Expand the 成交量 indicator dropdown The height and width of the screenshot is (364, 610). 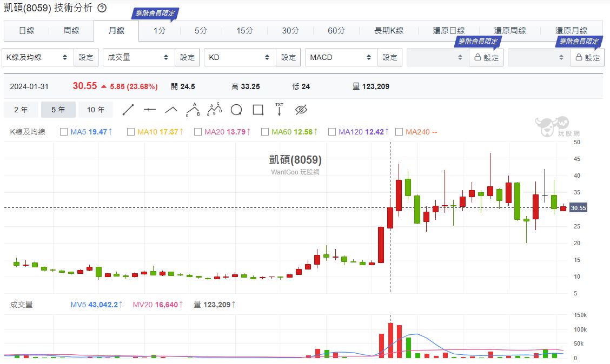[x=138, y=57]
